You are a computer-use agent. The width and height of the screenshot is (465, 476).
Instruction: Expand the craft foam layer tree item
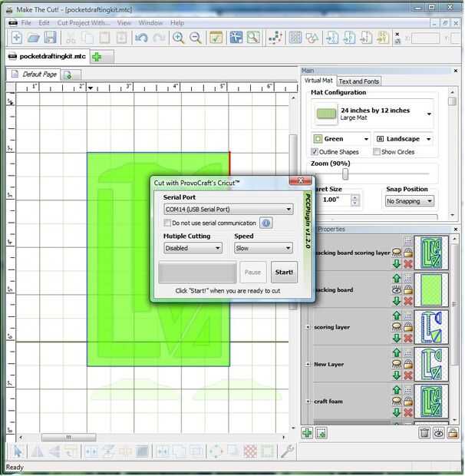coord(308,402)
